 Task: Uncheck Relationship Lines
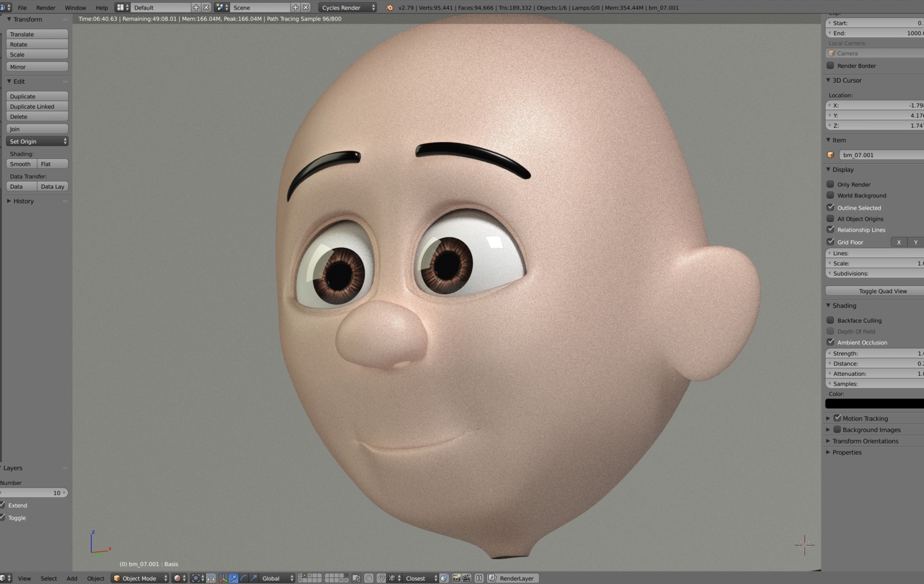[x=830, y=230]
